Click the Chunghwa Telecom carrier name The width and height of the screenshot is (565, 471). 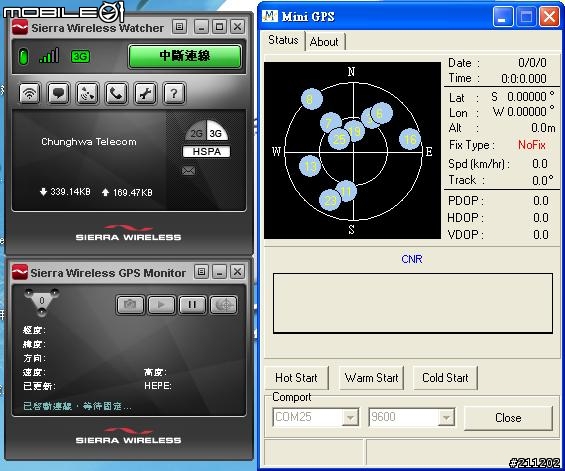pyautogui.click(x=89, y=142)
